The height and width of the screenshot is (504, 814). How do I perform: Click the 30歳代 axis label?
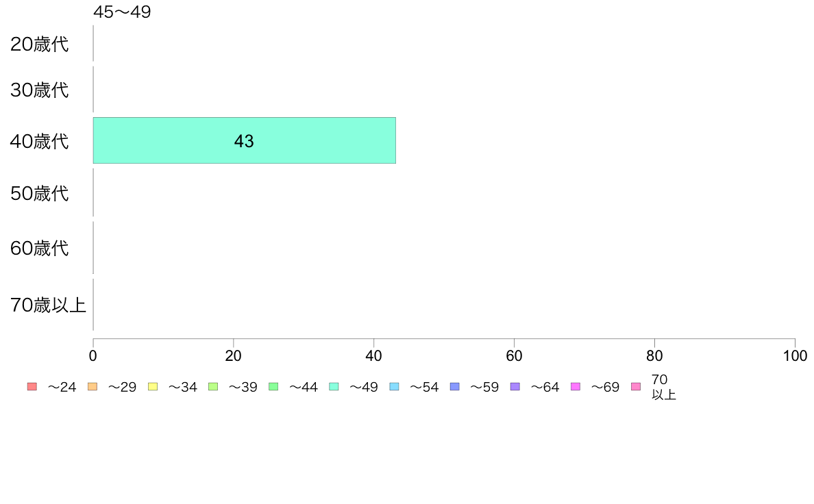pyautogui.click(x=40, y=90)
